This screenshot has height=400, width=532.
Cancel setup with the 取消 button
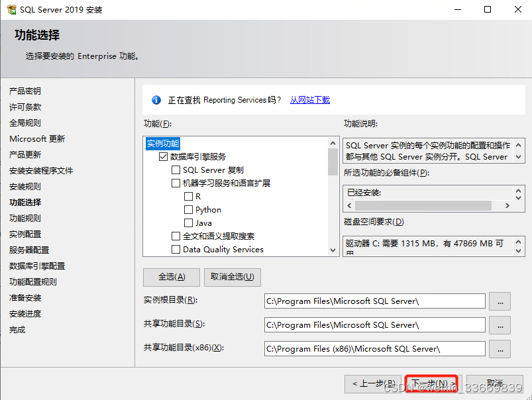[495, 383]
